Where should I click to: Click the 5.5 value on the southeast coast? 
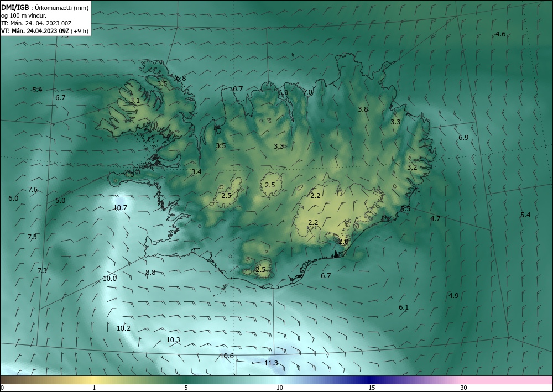click(405, 208)
